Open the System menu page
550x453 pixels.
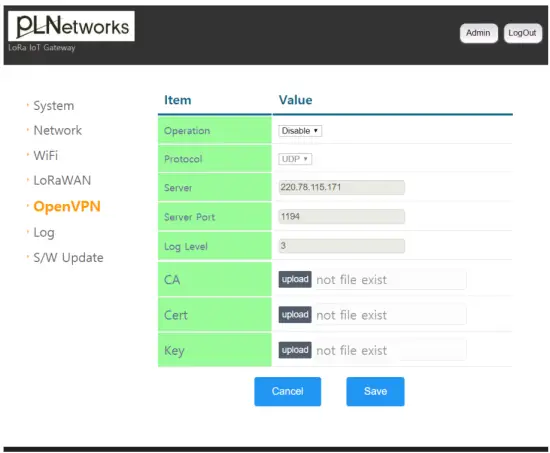click(54, 106)
